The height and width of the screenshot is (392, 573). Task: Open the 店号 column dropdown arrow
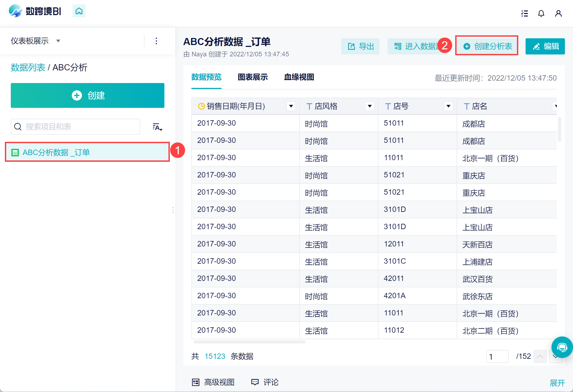point(448,106)
